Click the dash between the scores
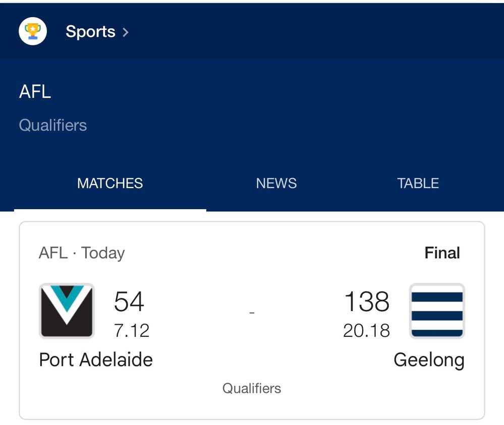Image resolution: width=504 pixels, height=425 pixels. tap(252, 312)
